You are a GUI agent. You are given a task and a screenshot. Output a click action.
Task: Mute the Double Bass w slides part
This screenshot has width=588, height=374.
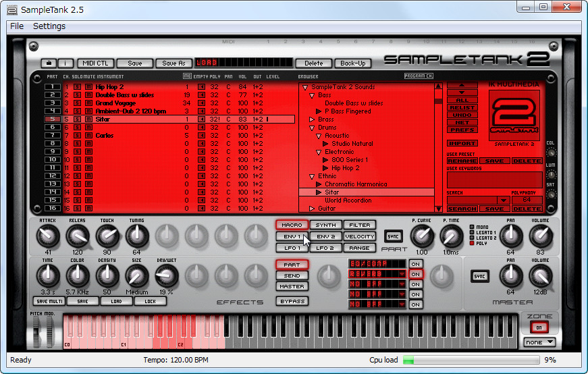pyautogui.click(x=88, y=95)
